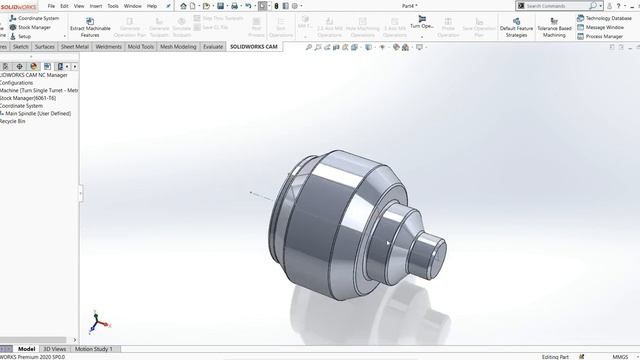Click the Select cursor tool icon
The image size is (640, 360).
(262, 6)
